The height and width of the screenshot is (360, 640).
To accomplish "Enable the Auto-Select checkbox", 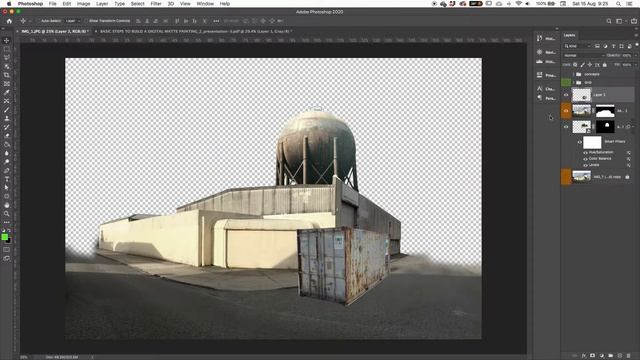I will 38,21.
